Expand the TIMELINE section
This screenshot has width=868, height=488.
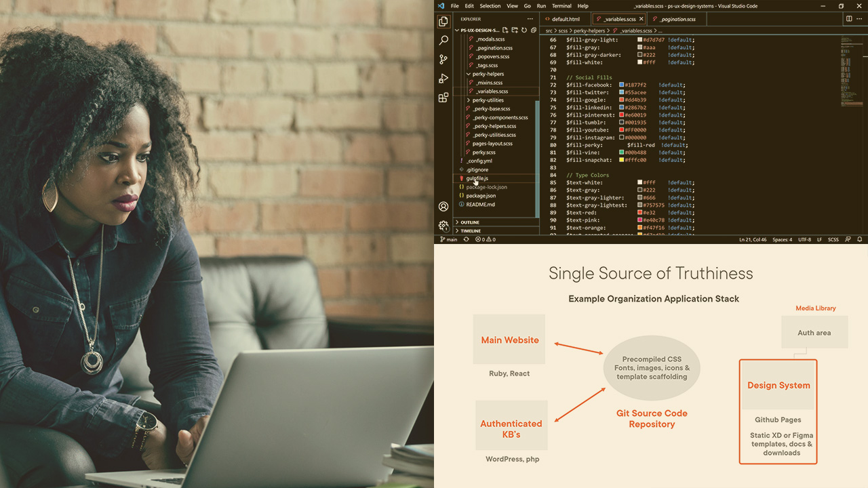(x=470, y=231)
